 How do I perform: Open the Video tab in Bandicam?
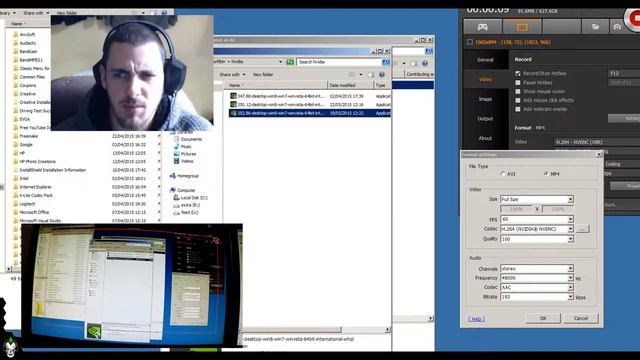tap(485, 80)
